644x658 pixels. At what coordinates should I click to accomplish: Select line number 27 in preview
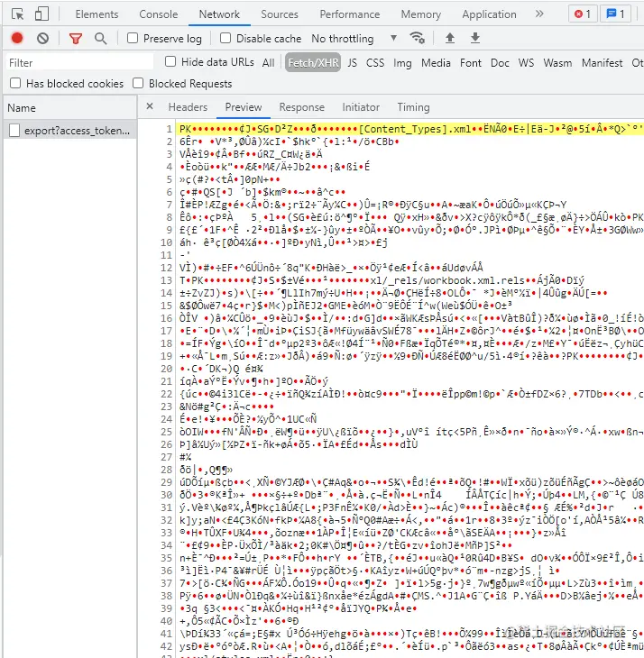167,457
